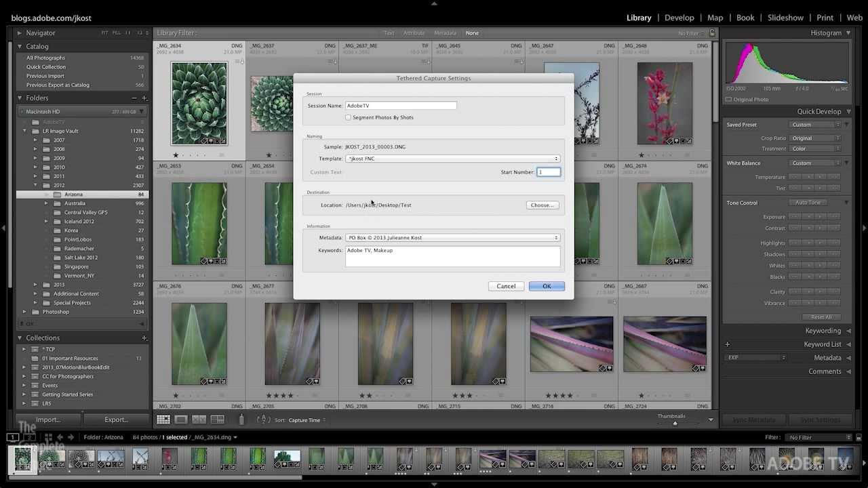Select the Painter spray can tool

[241, 420]
